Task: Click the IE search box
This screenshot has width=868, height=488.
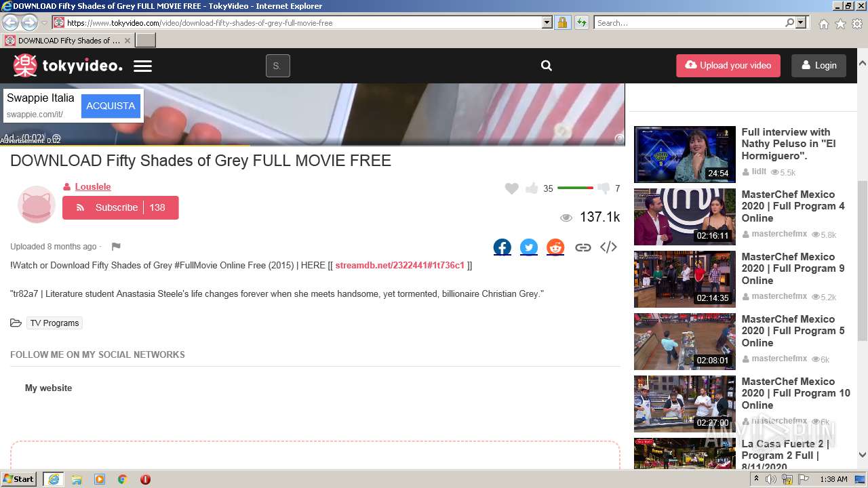Action: (690, 22)
